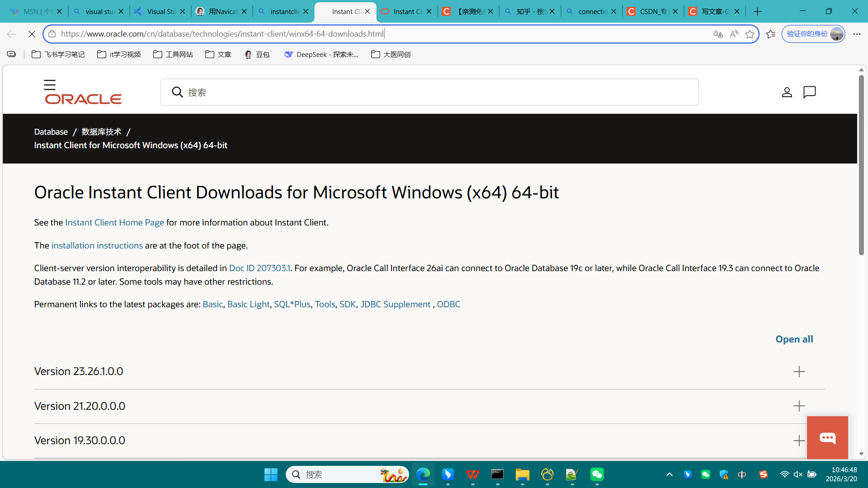The height and width of the screenshot is (488, 868).
Task: Open a new browser tab
Action: point(758,11)
